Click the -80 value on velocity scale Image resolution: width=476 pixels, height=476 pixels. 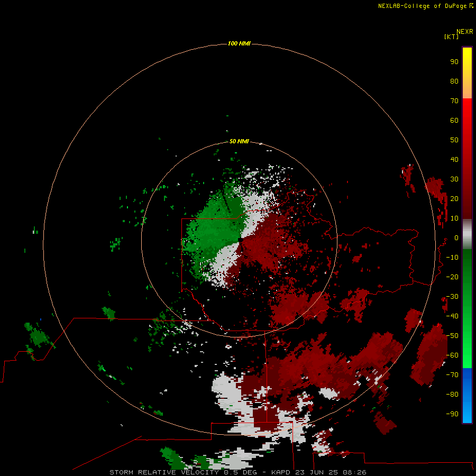[452, 395]
